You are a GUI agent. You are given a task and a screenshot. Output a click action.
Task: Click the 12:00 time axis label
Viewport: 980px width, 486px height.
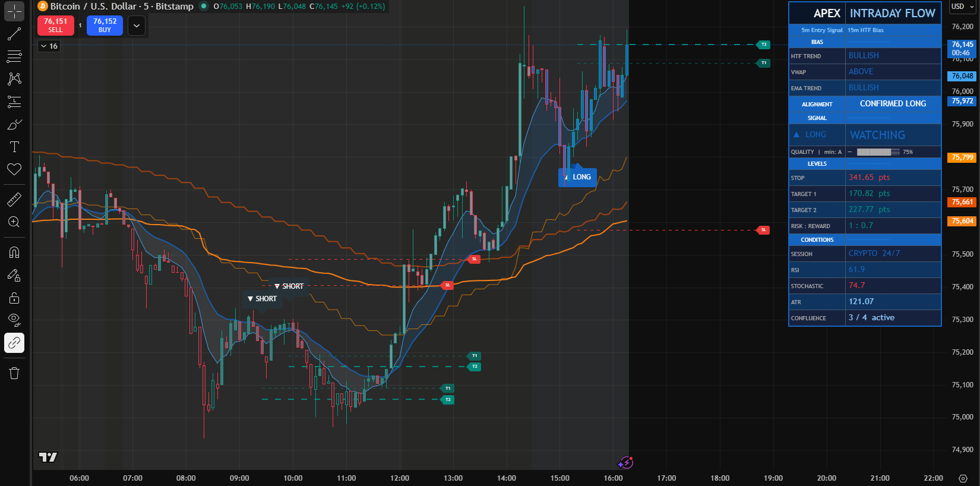point(400,478)
